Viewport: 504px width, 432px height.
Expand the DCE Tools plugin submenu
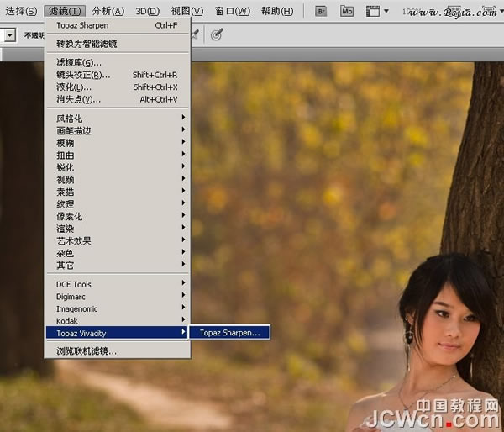pyautogui.click(x=117, y=284)
